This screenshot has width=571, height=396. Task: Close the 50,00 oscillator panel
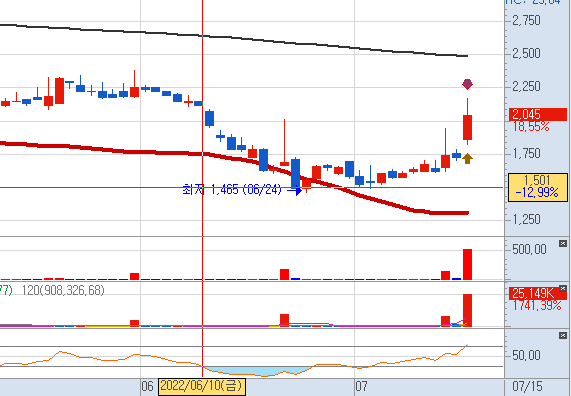pos(563,336)
